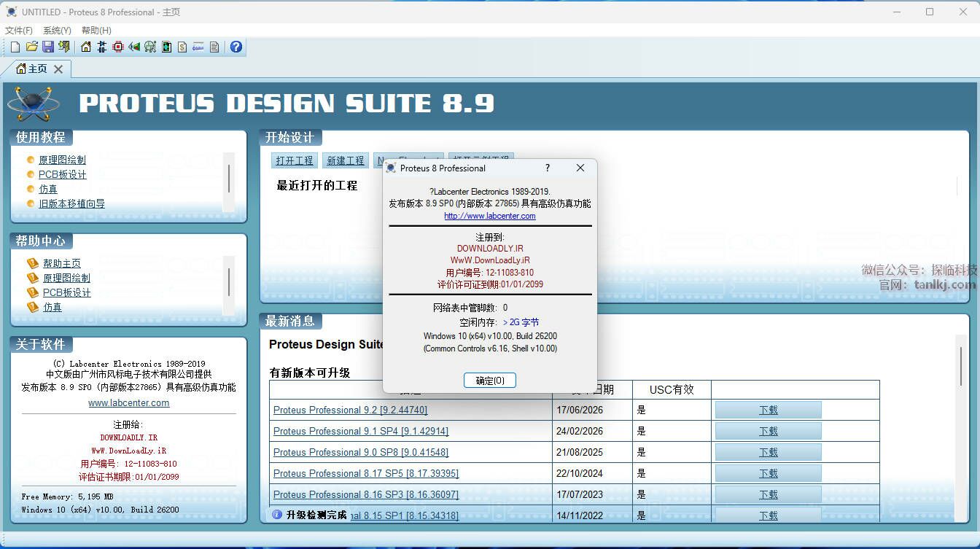Open the PCB板设计 tutorial link under 使用教程

click(63, 174)
